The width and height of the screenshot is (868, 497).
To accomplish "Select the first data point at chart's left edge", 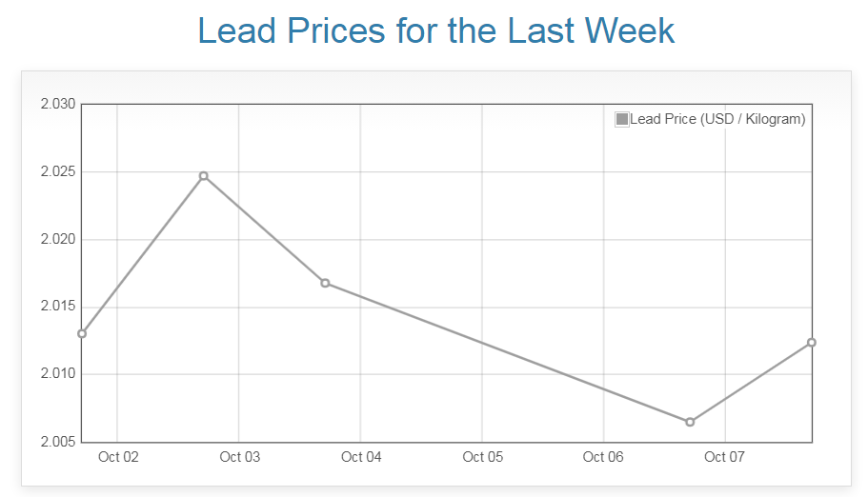I will [82, 333].
